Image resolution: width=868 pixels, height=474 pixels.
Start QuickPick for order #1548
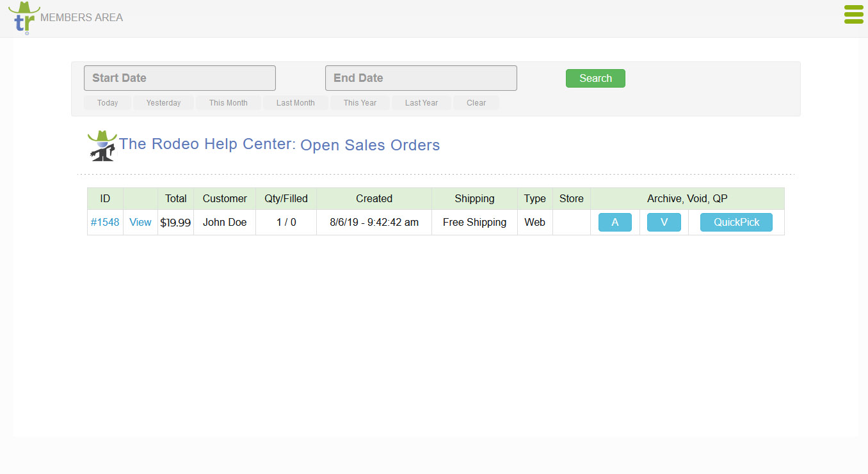pyautogui.click(x=736, y=223)
